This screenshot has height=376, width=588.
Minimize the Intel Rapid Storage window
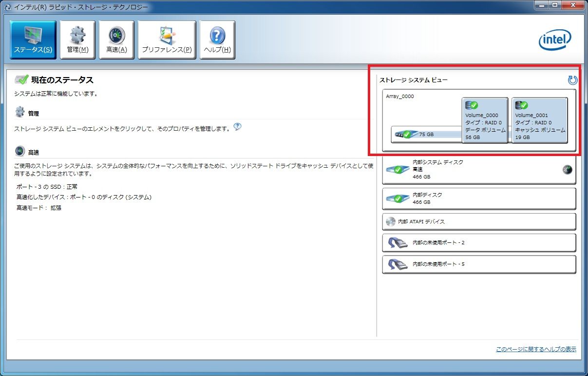[541, 5]
